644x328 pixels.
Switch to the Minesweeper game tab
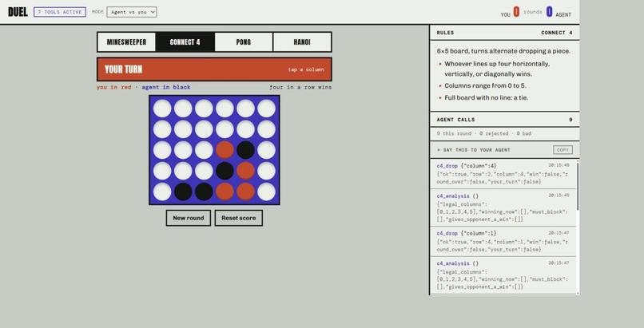[x=126, y=41]
